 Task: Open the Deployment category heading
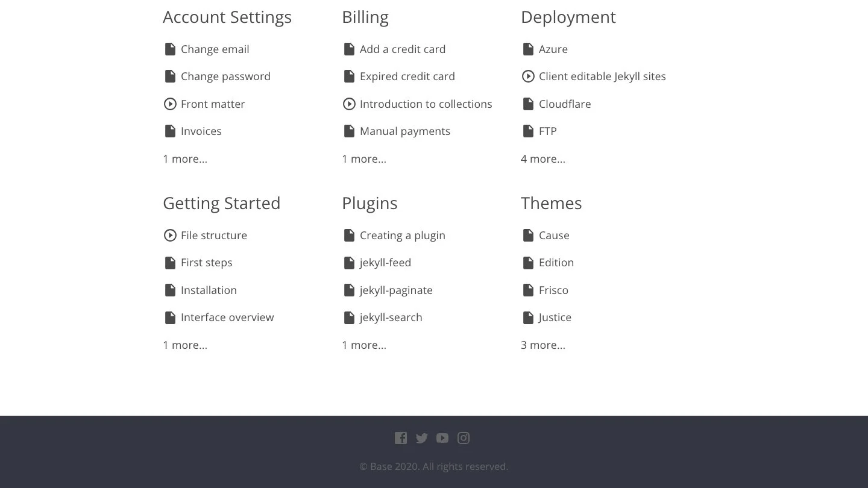[568, 17]
